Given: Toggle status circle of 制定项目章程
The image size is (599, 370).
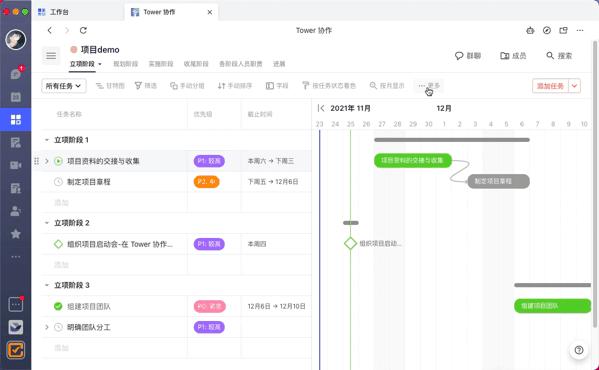Looking at the screenshot, I should 58,182.
